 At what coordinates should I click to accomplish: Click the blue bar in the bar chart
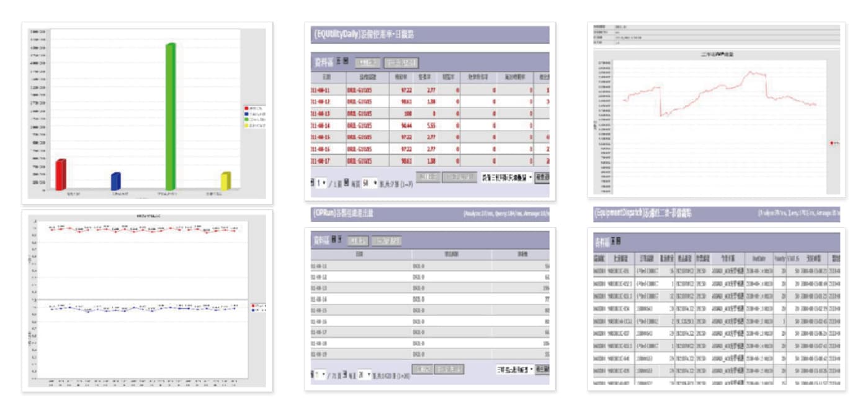tap(115, 181)
